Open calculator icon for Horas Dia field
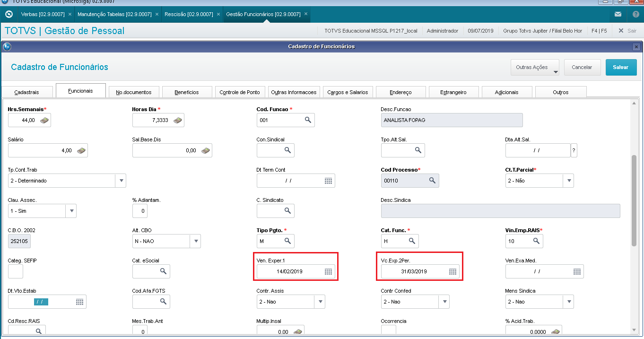The width and height of the screenshot is (644, 339). point(178,121)
